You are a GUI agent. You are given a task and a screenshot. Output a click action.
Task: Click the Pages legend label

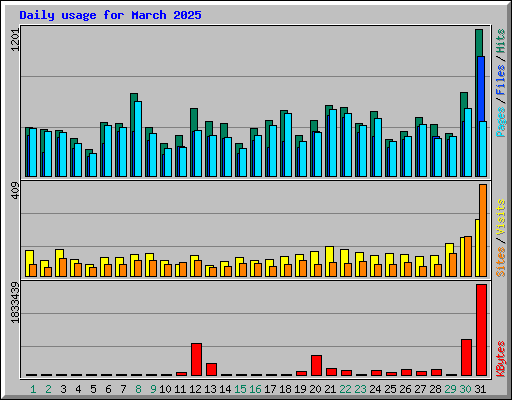pyautogui.click(x=501, y=122)
